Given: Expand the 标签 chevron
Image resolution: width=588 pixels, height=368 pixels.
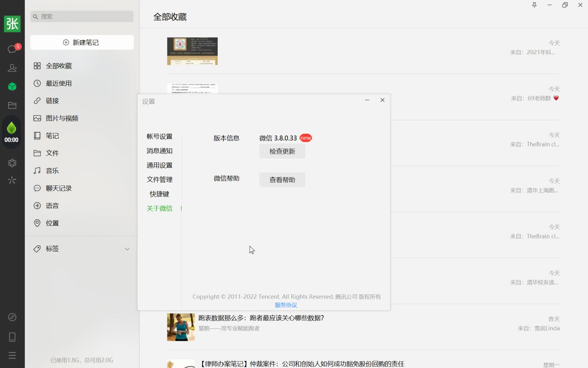Looking at the screenshot, I should [x=127, y=249].
